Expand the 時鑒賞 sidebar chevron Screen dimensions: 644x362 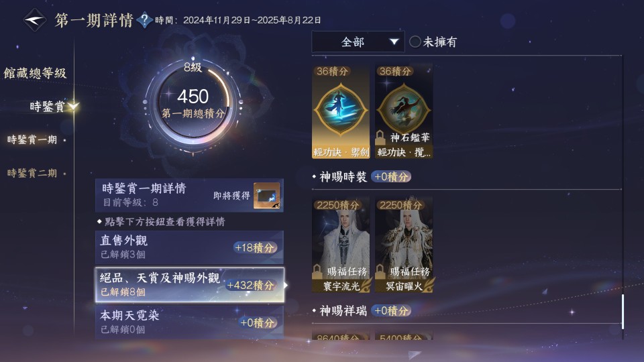(x=74, y=107)
